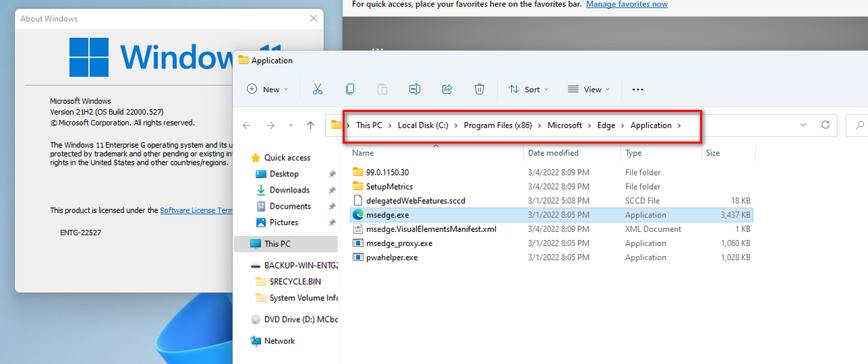
Task: Refresh the Application folder view
Action: pos(825,125)
